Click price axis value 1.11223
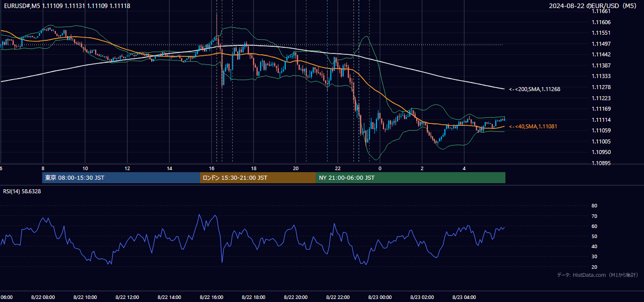Image resolution: width=644 pixels, height=302 pixels. (601, 98)
